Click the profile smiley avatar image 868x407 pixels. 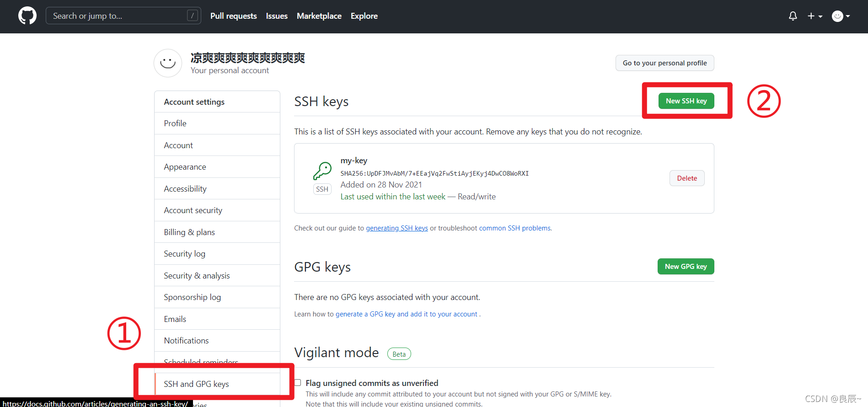[168, 63]
